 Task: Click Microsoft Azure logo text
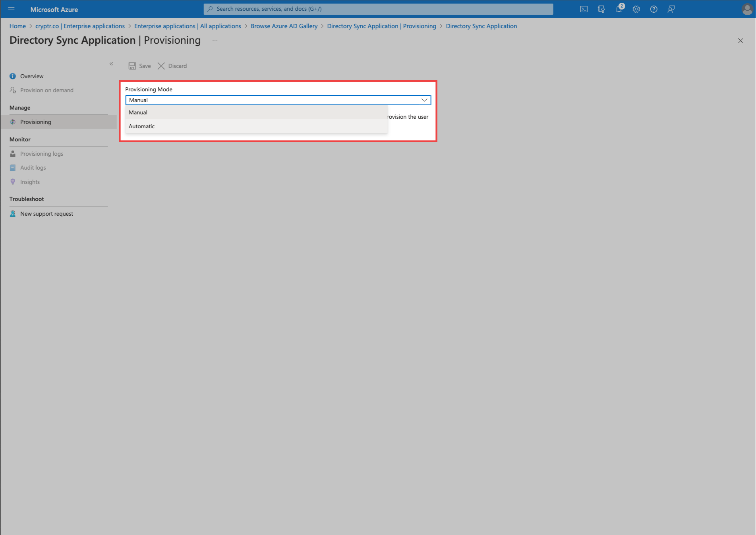[x=54, y=10]
